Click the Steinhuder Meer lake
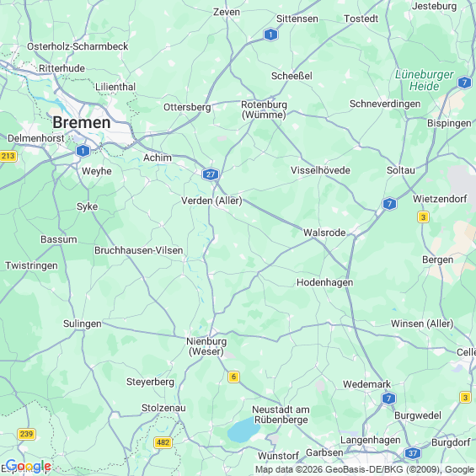The image size is (476, 476). coord(243,430)
